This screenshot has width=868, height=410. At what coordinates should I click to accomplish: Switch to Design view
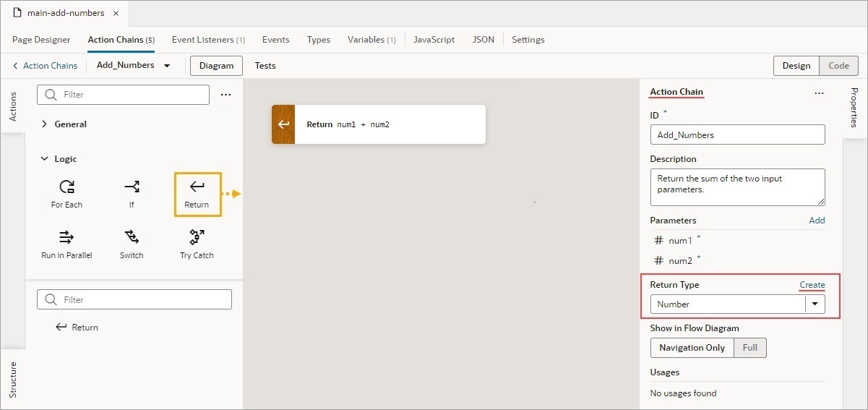(x=796, y=65)
